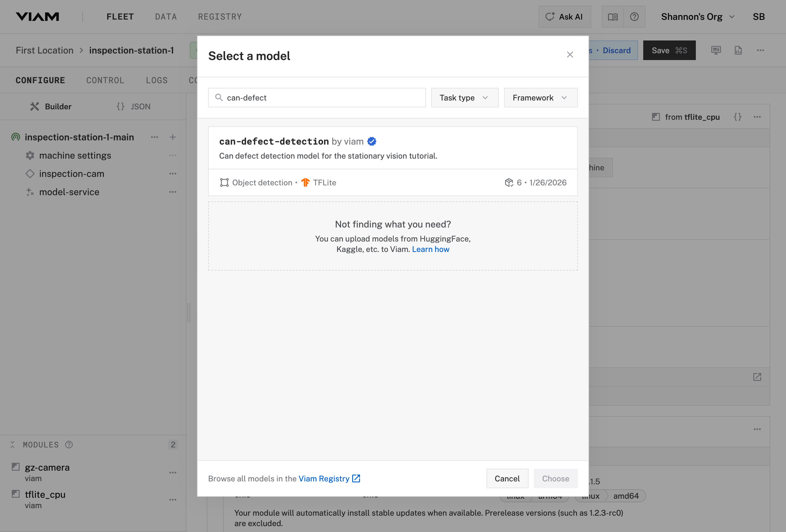
Task: Close the Select a model dialog
Action: (x=570, y=55)
